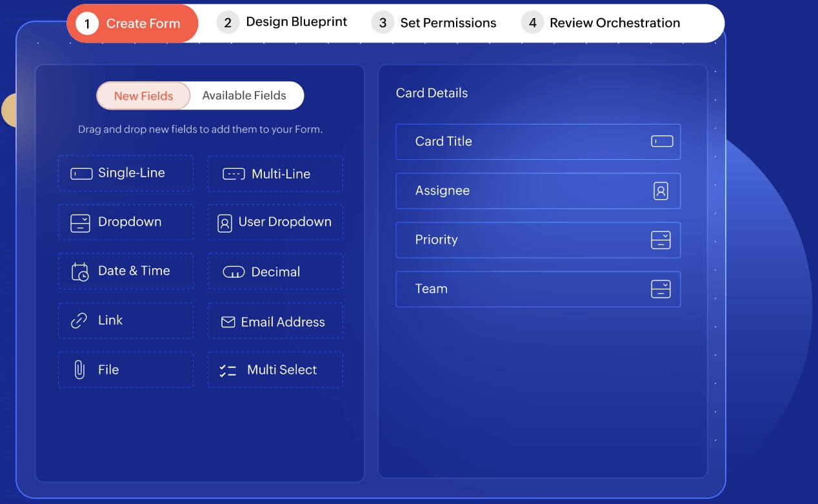818x504 pixels.
Task: Go to Set Permissions step label
Action: point(448,23)
